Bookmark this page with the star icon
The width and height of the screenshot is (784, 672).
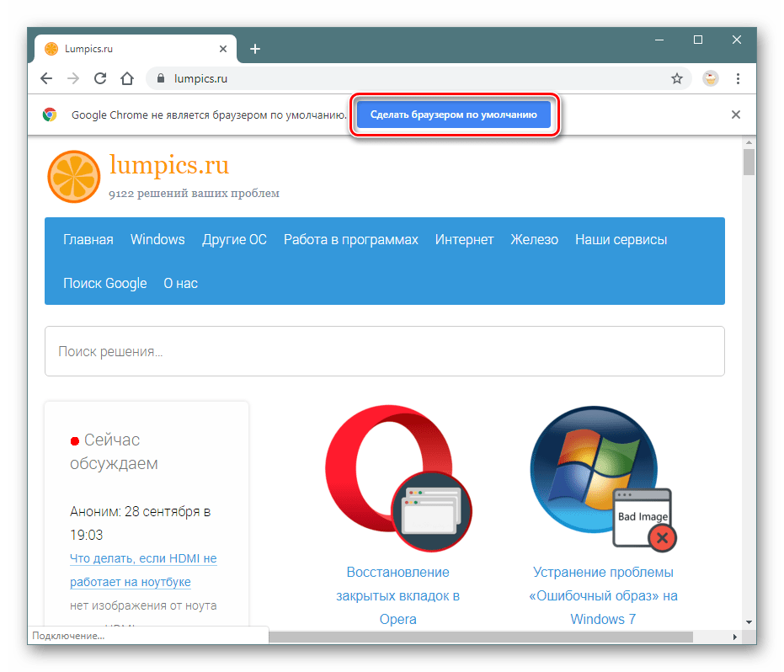[x=676, y=78]
